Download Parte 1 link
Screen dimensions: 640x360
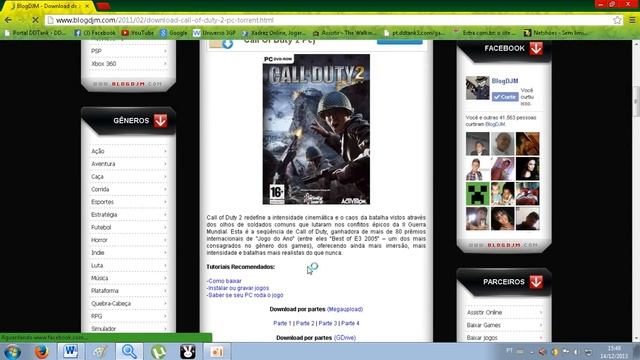(282, 323)
